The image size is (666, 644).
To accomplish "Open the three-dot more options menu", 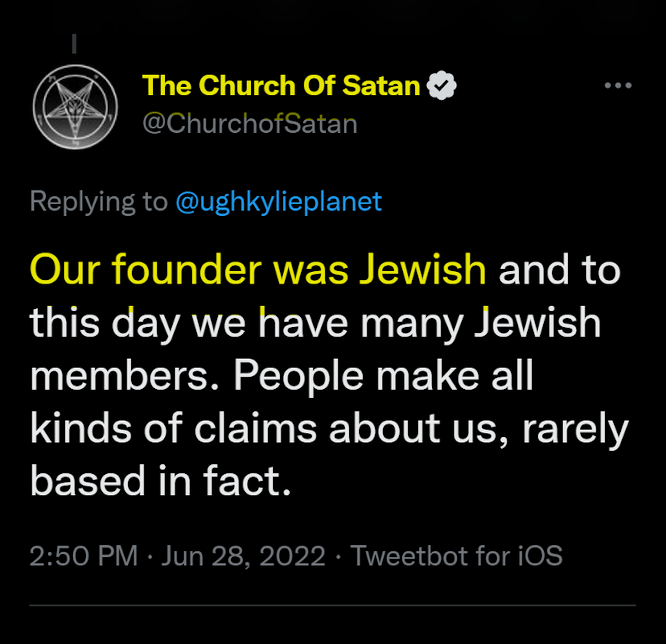I will tap(618, 85).
